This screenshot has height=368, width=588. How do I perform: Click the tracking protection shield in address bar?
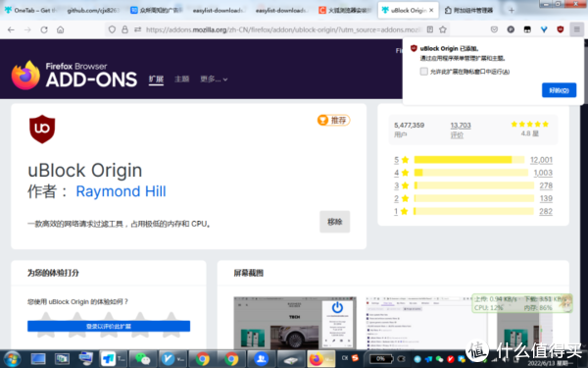(112, 29)
